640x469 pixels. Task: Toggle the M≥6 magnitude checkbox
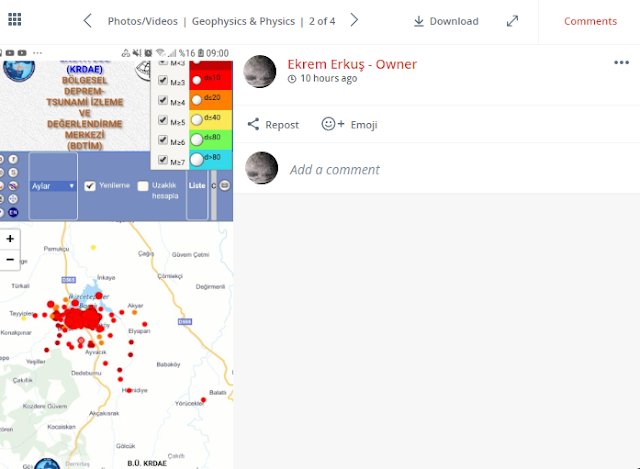click(163, 140)
